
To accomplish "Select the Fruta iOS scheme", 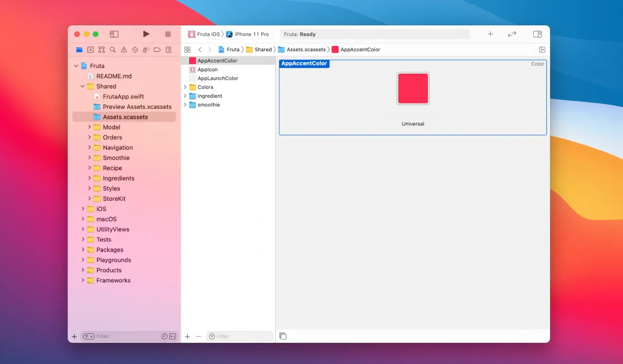I will pos(204,34).
